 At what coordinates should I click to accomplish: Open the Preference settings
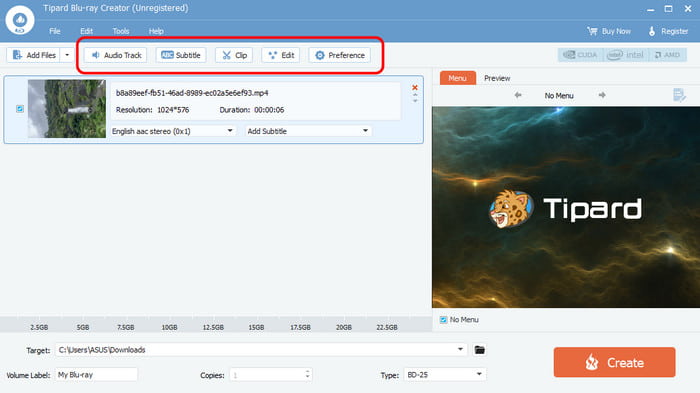[x=339, y=55]
